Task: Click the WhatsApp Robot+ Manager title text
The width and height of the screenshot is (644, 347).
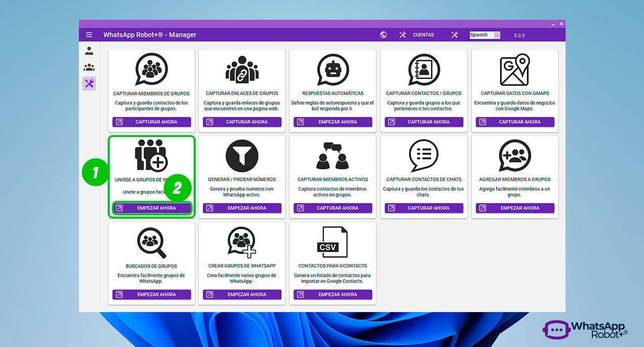Action: tap(150, 35)
